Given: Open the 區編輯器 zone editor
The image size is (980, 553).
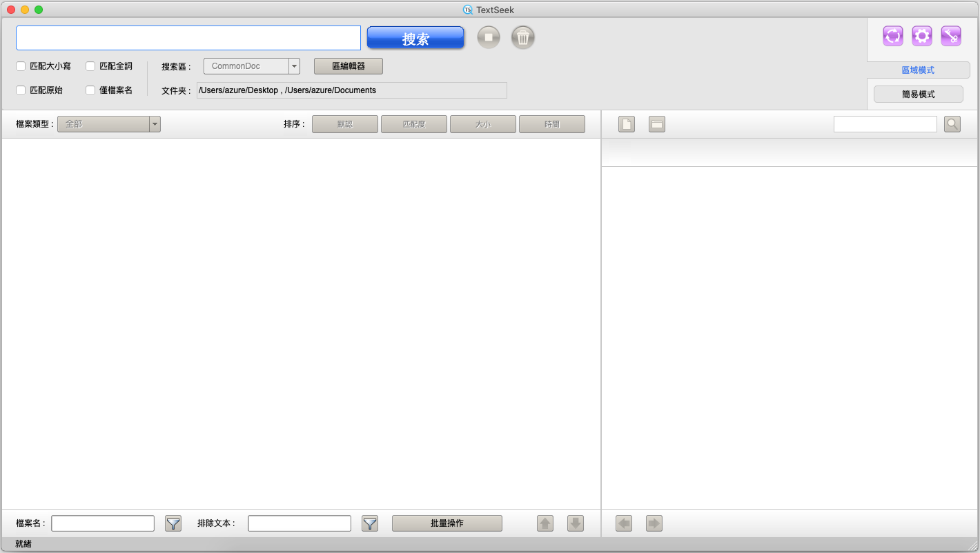Looking at the screenshot, I should [x=349, y=66].
